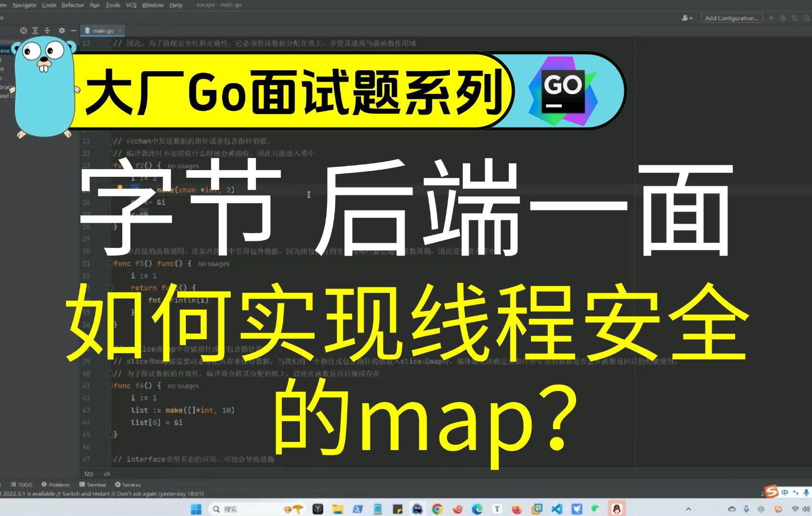812x516 pixels.
Task: Collapse func f4 using the fold marker
Action: click(x=110, y=386)
